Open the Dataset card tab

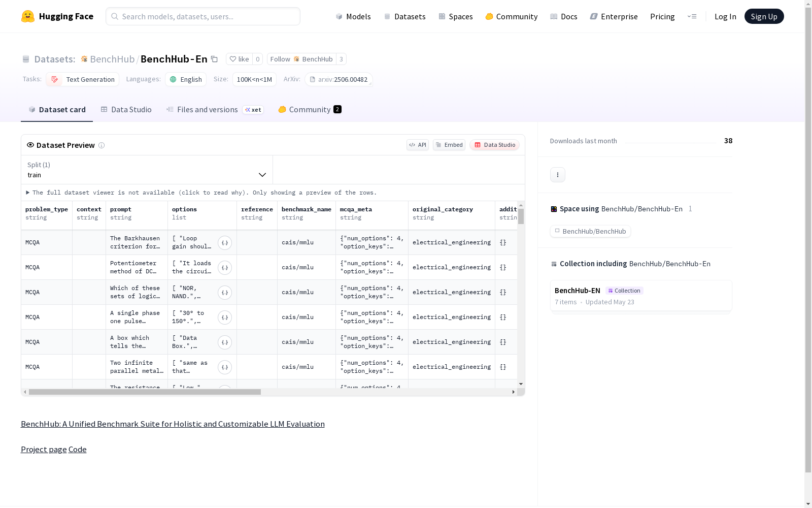click(x=57, y=110)
